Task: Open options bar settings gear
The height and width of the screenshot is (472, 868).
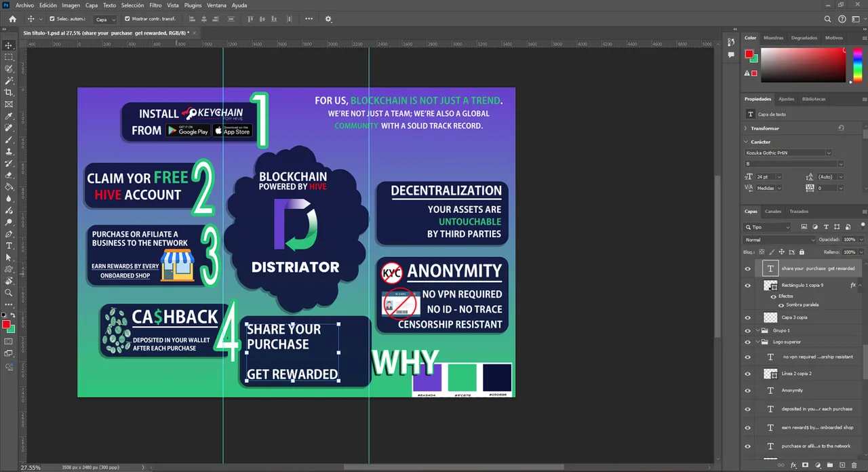Action: [329, 19]
